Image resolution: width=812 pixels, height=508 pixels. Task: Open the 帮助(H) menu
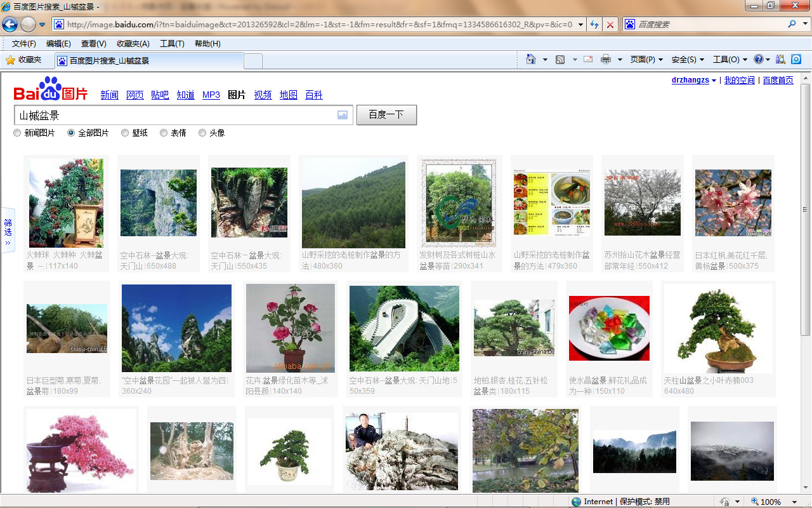(207, 44)
